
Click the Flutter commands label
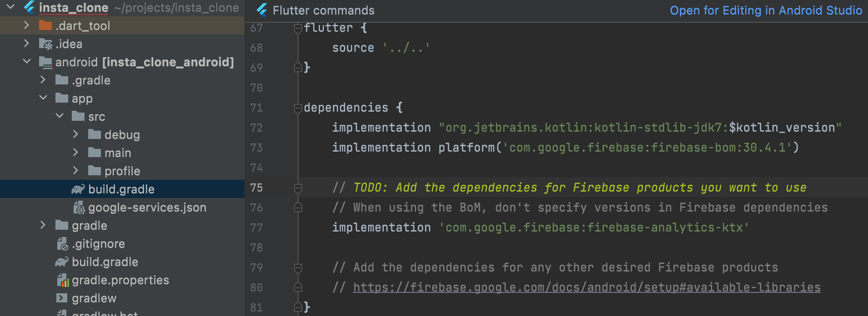[324, 10]
